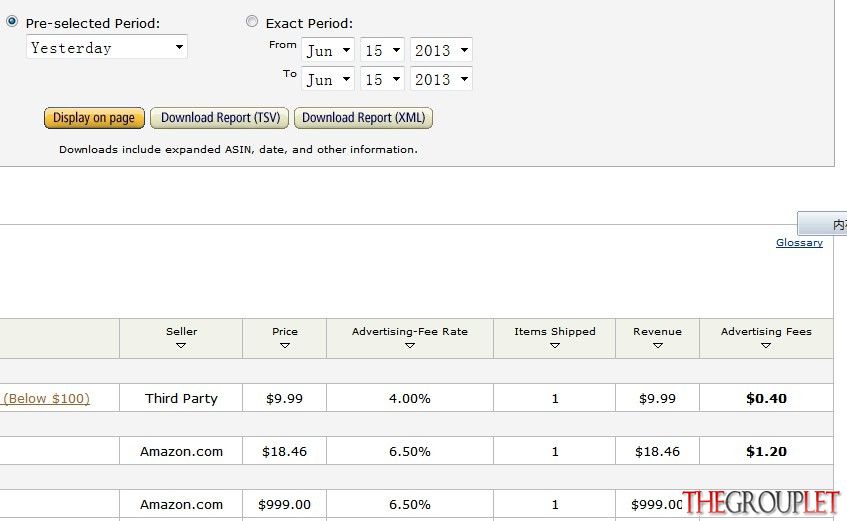Open the Glossary link

click(799, 243)
